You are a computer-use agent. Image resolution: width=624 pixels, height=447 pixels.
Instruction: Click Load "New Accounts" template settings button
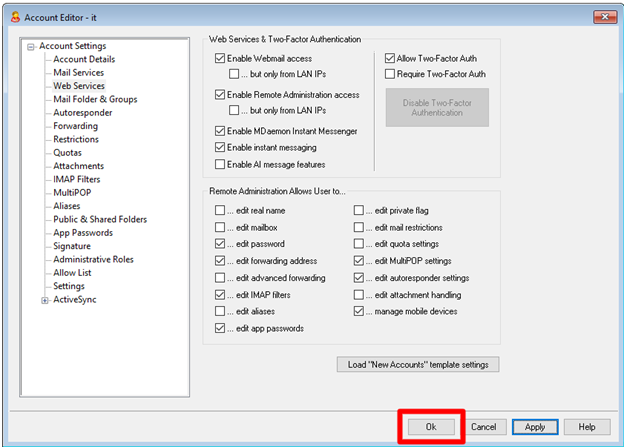tap(417, 364)
